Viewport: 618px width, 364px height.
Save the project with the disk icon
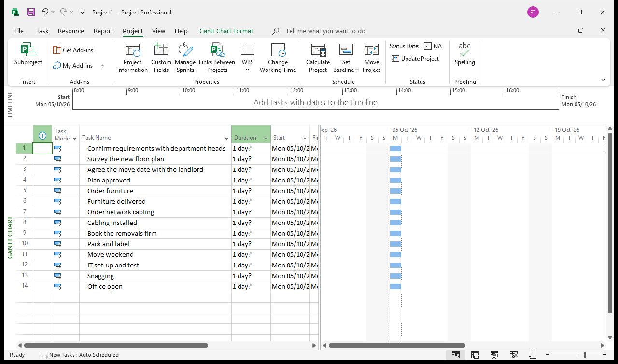pos(30,12)
